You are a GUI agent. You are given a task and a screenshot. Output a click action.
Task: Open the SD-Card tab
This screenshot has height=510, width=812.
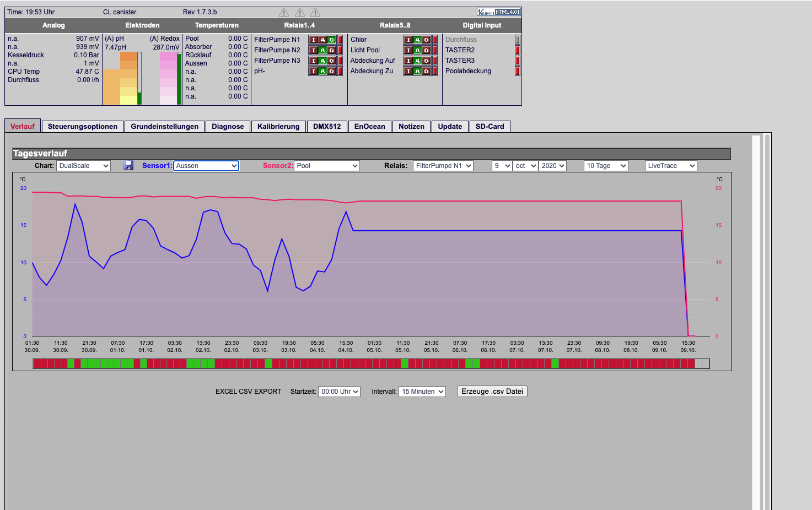click(490, 127)
